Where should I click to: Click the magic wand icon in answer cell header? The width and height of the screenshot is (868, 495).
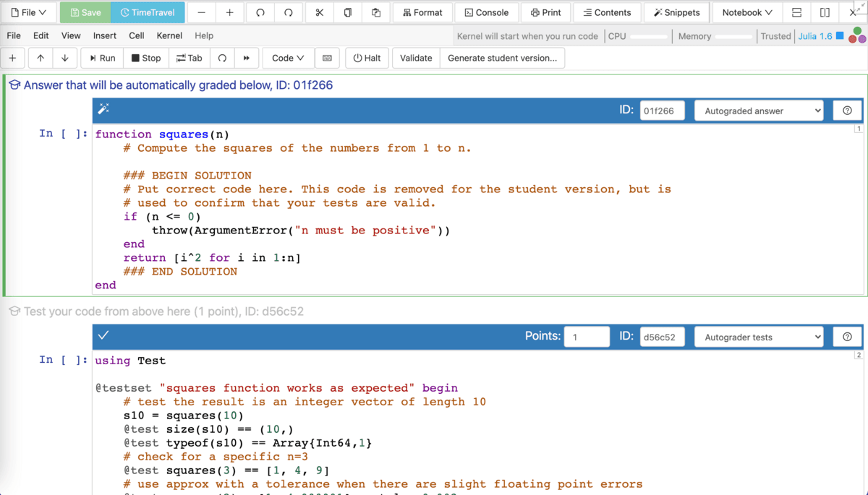(103, 109)
